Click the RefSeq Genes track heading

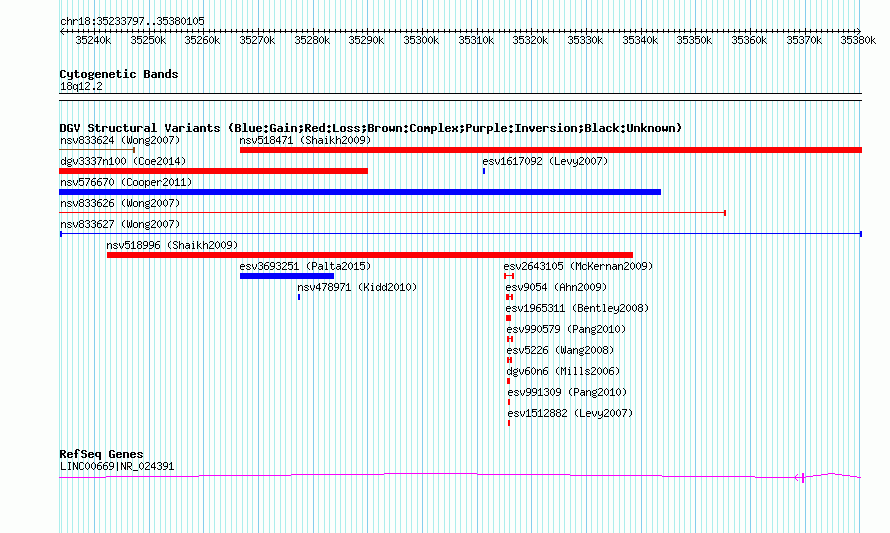[x=101, y=454]
